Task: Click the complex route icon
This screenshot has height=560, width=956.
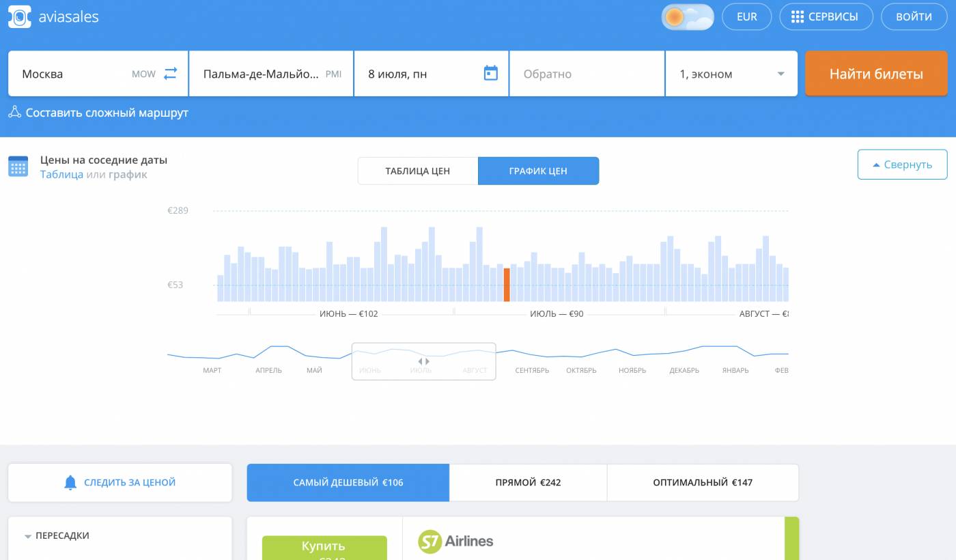Action: point(14,113)
